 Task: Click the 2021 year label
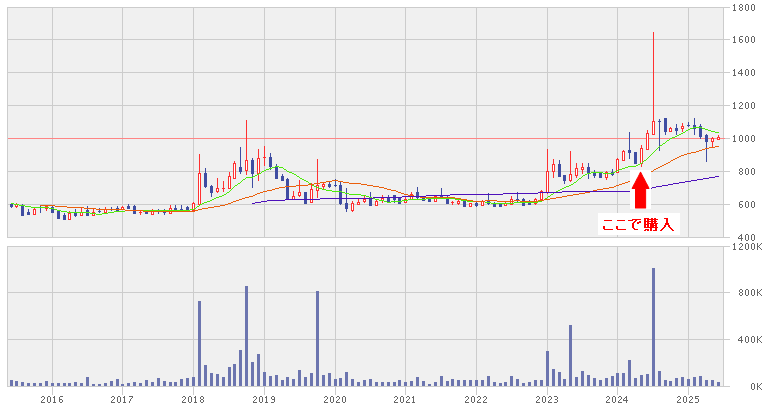tap(405, 400)
